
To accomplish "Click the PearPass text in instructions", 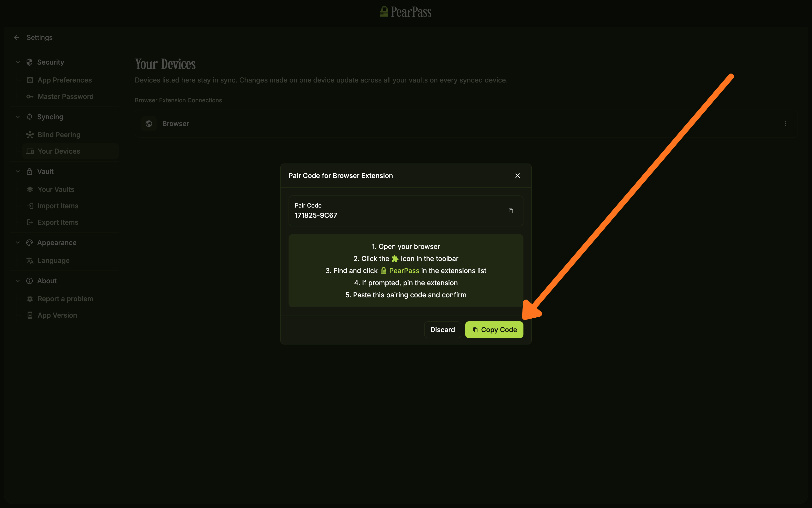I will coord(404,271).
